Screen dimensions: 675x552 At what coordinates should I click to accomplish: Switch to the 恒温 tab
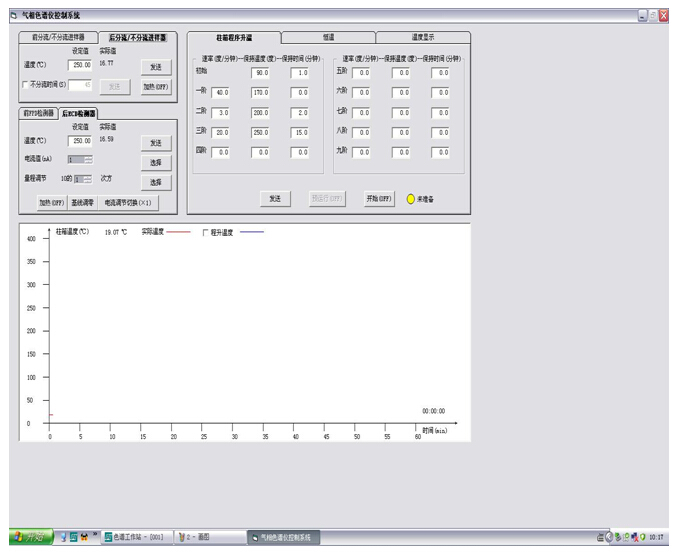pyautogui.click(x=328, y=37)
